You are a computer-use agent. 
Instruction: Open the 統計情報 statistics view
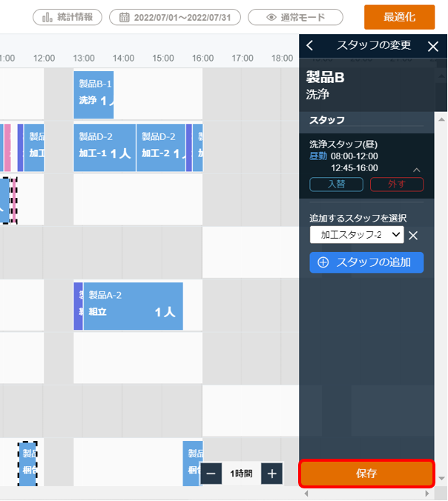67,17
